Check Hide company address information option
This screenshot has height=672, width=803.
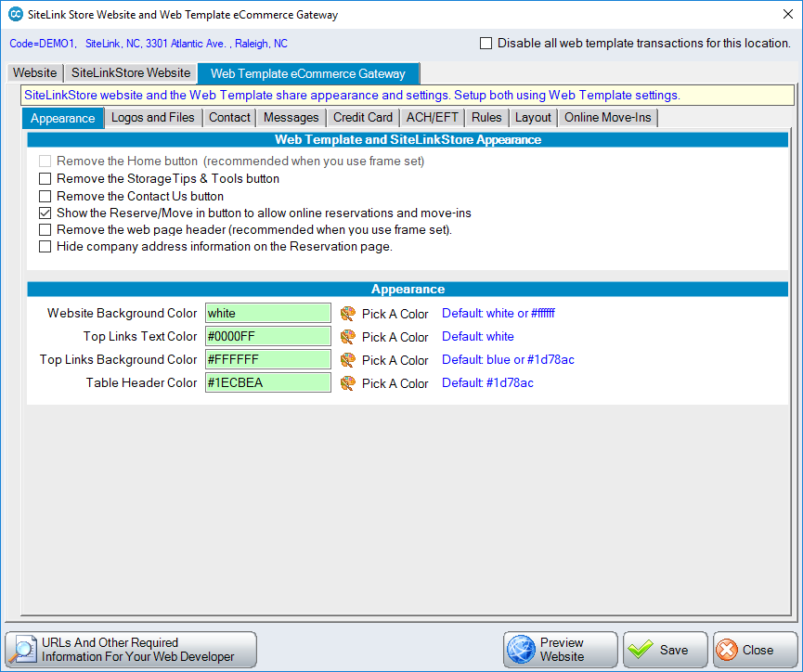45,247
